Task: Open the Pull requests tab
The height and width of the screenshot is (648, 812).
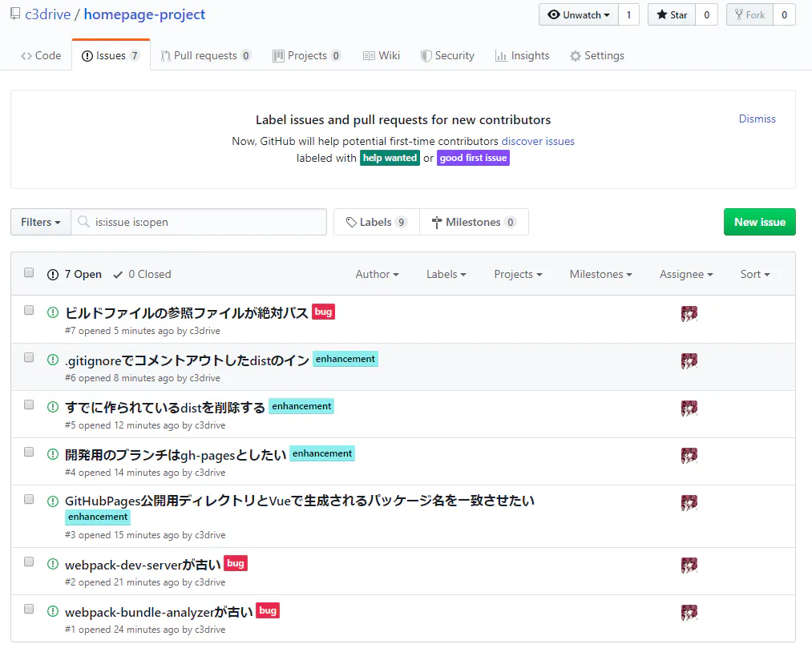Action: (205, 55)
